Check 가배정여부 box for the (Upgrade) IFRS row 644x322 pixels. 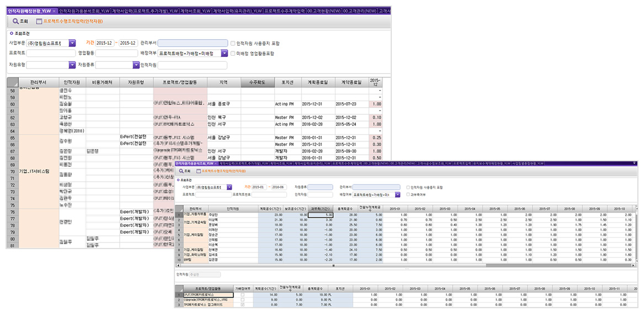click(243, 300)
